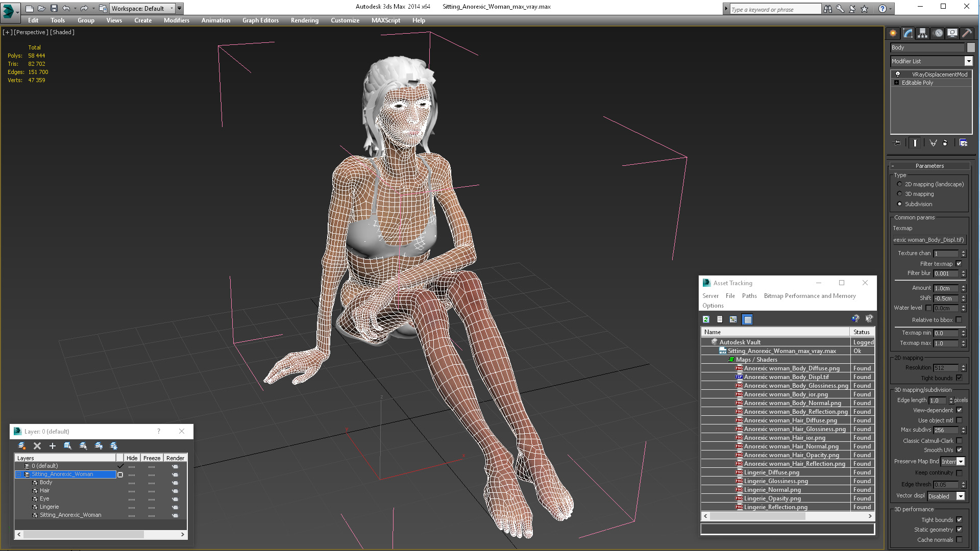The image size is (980, 551).
Task: Switch Asset Tracking to tree view icon
Action: 733,319
